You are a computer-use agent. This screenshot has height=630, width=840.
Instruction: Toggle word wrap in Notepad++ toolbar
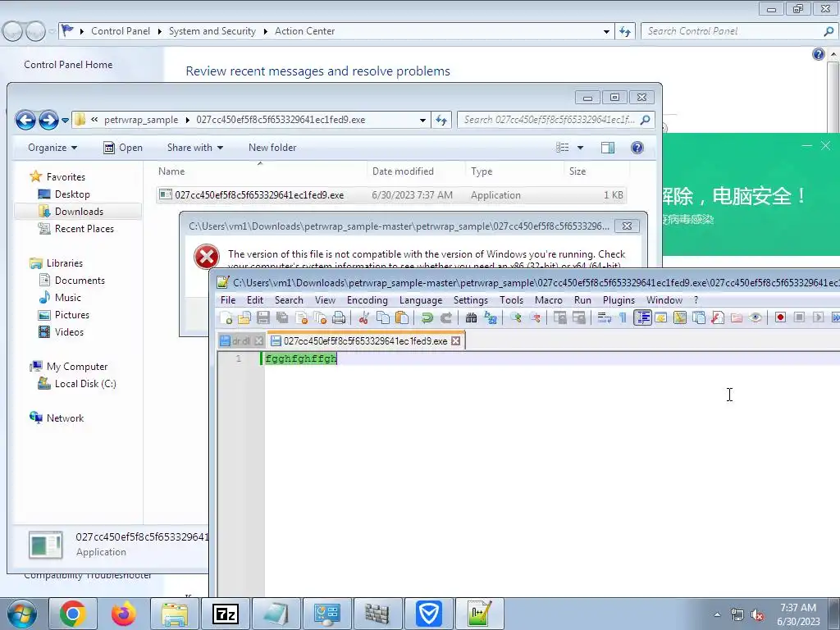(605, 317)
